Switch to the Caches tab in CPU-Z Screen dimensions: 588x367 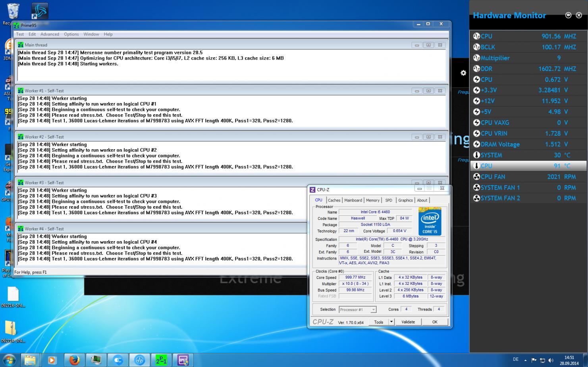[x=334, y=200]
